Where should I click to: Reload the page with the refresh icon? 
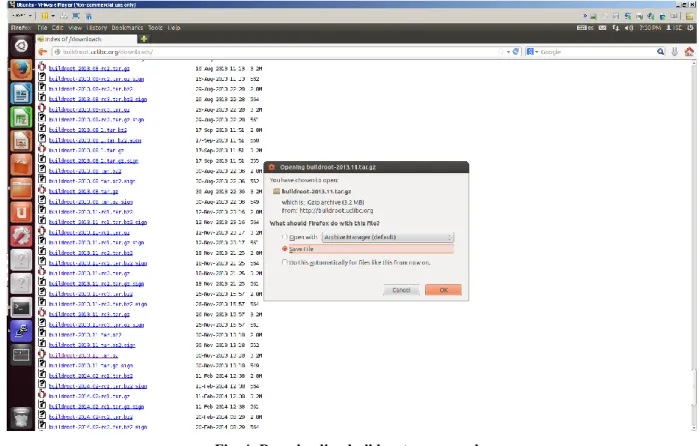516,52
